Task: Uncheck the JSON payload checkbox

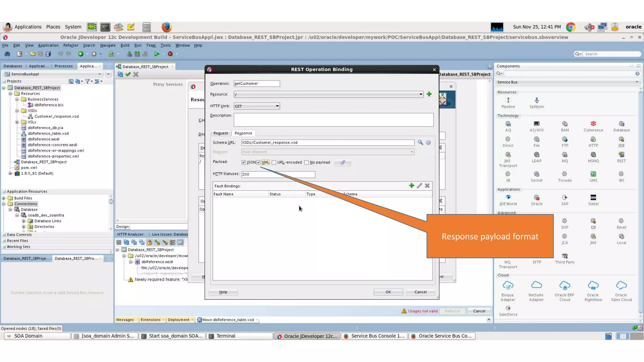Action: pyautogui.click(x=244, y=162)
